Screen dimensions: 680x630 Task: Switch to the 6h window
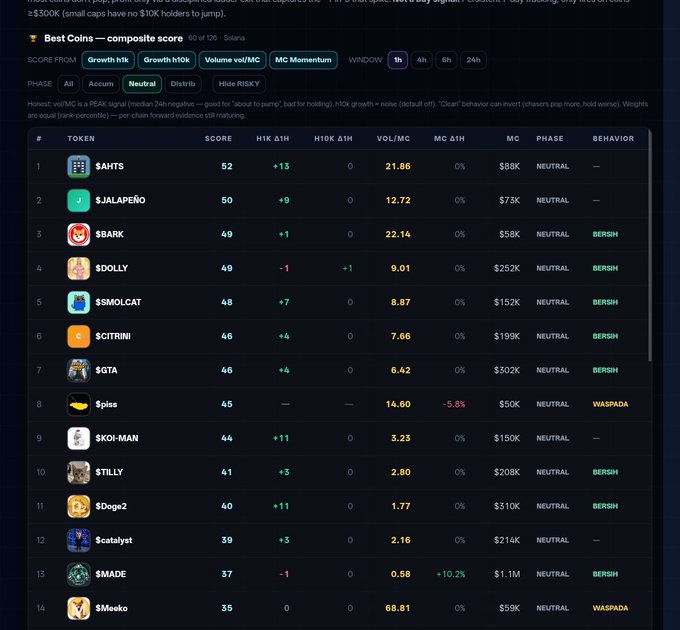click(x=446, y=60)
